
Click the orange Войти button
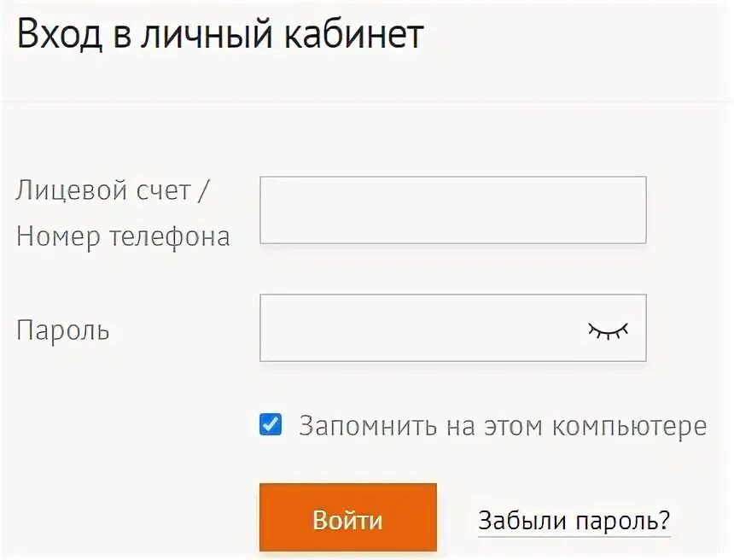pos(348,518)
